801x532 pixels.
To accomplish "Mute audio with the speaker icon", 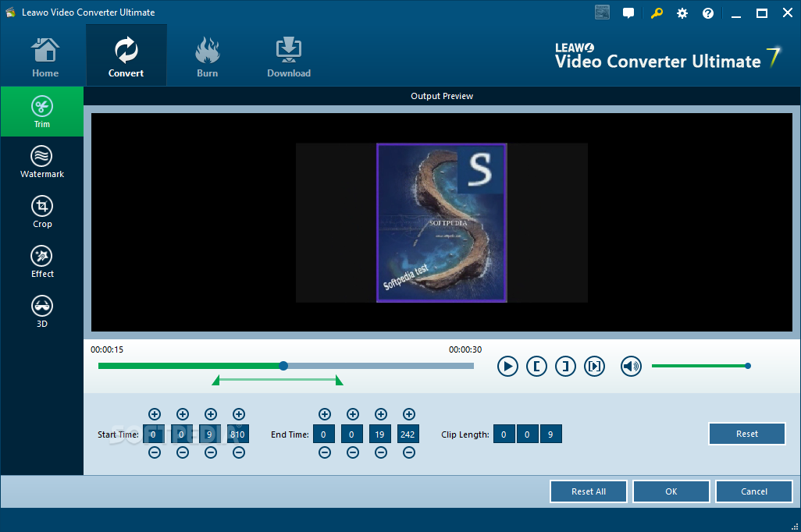I will [631, 366].
